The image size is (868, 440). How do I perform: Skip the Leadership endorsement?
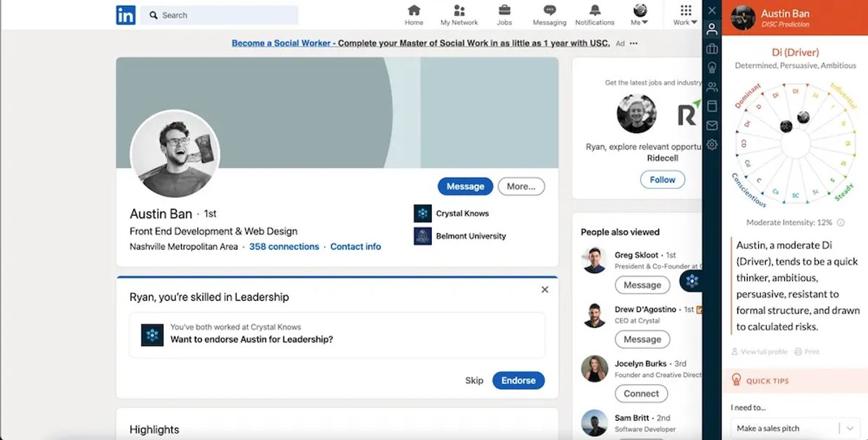474,381
